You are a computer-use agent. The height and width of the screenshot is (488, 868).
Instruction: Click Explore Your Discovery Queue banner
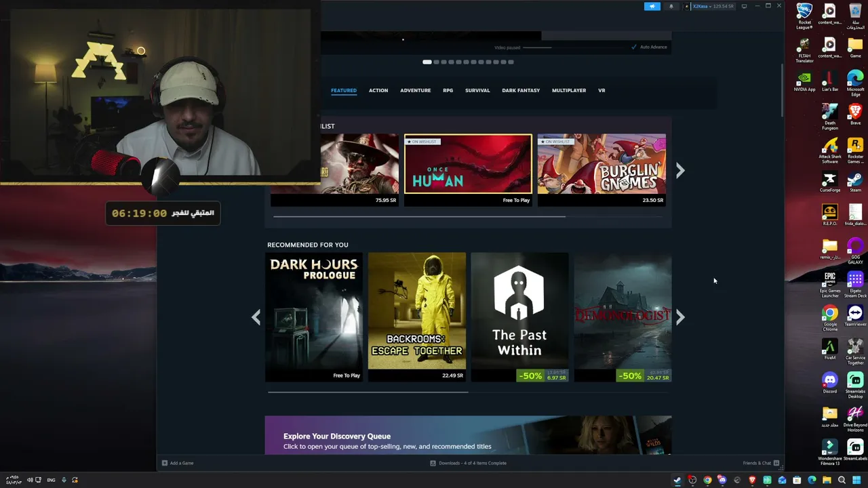pyautogui.click(x=468, y=435)
